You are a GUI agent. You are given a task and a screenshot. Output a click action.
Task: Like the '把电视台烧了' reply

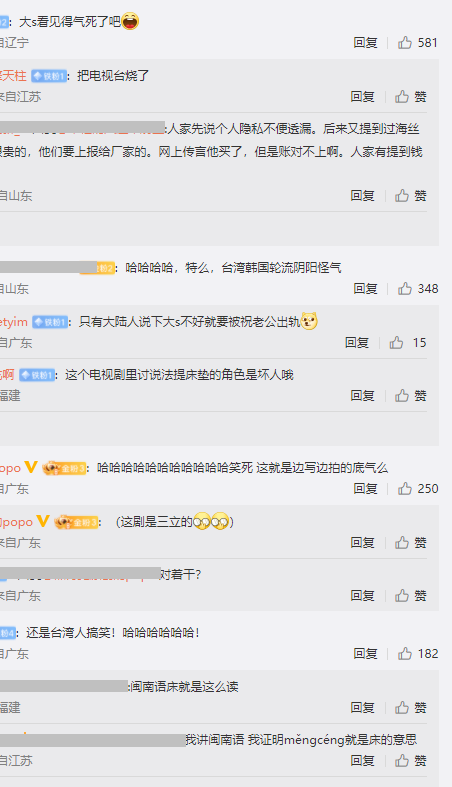[410, 96]
